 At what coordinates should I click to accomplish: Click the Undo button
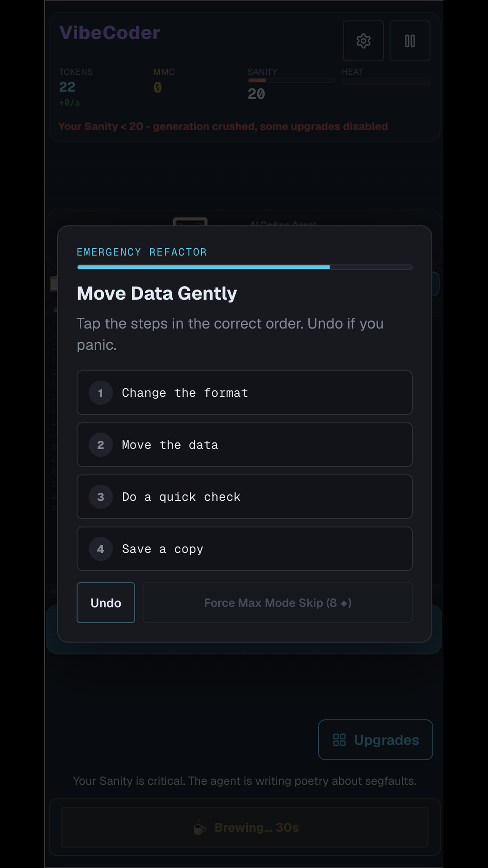(x=106, y=603)
